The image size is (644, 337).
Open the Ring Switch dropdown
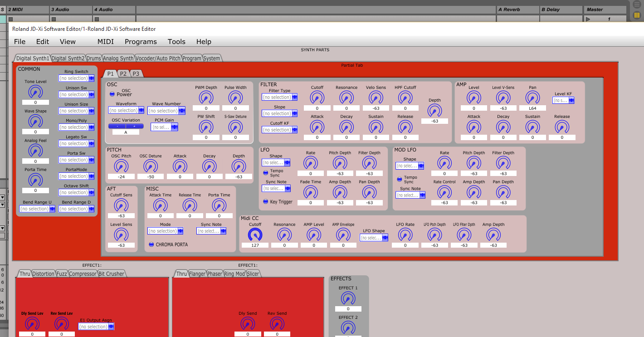(x=77, y=78)
